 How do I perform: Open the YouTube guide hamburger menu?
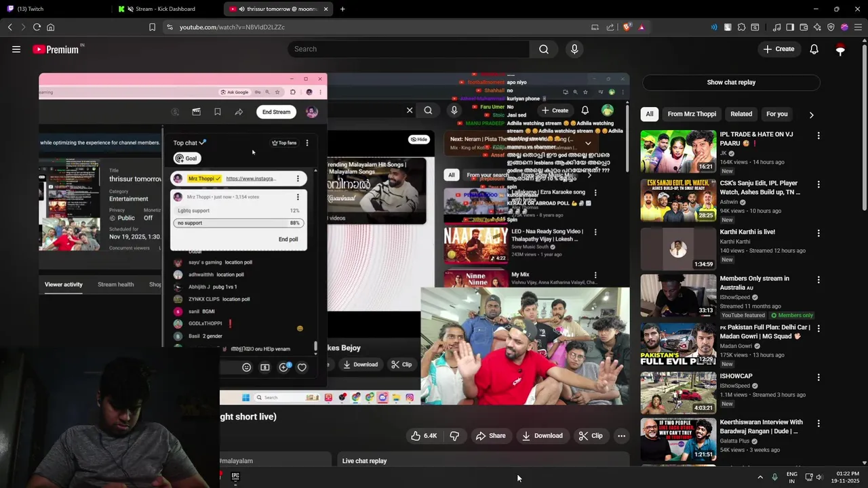(x=16, y=49)
